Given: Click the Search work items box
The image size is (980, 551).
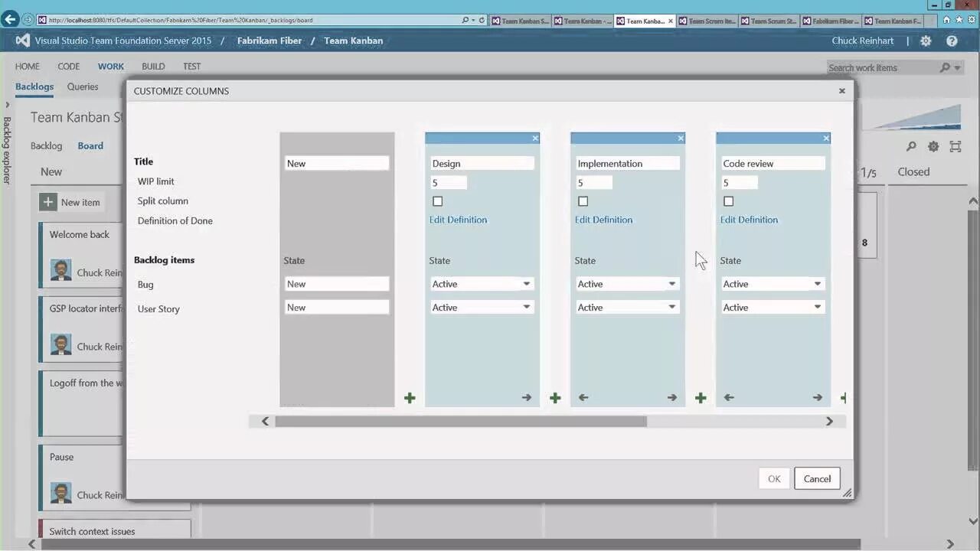Looking at the screenshot, I should click(x=882, y=67).
